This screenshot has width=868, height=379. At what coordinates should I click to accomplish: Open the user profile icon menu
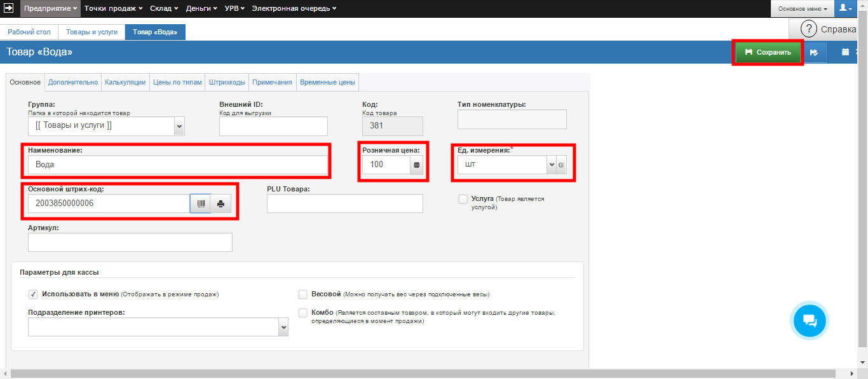(845, 8)
